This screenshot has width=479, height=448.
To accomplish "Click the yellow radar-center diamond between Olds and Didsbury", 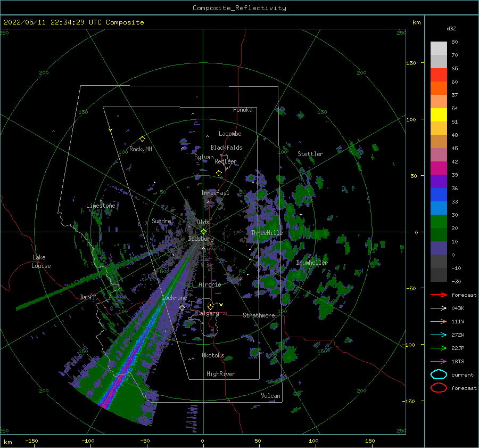I will coord(203,232).
